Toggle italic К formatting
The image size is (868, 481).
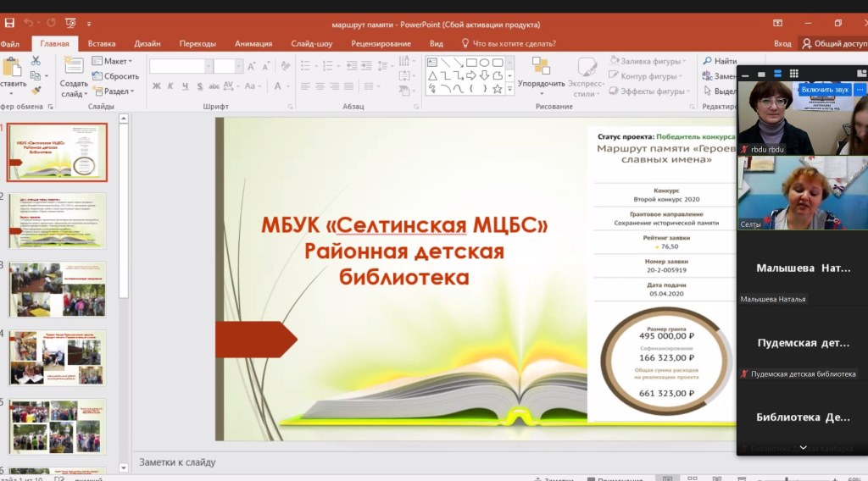(170, 86)
